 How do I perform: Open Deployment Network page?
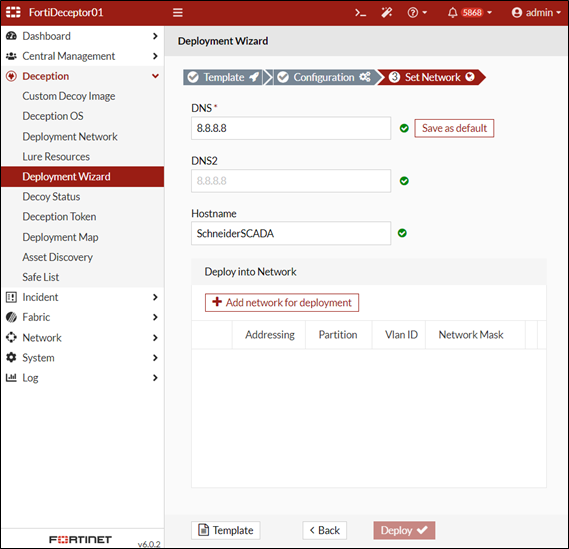70,136
